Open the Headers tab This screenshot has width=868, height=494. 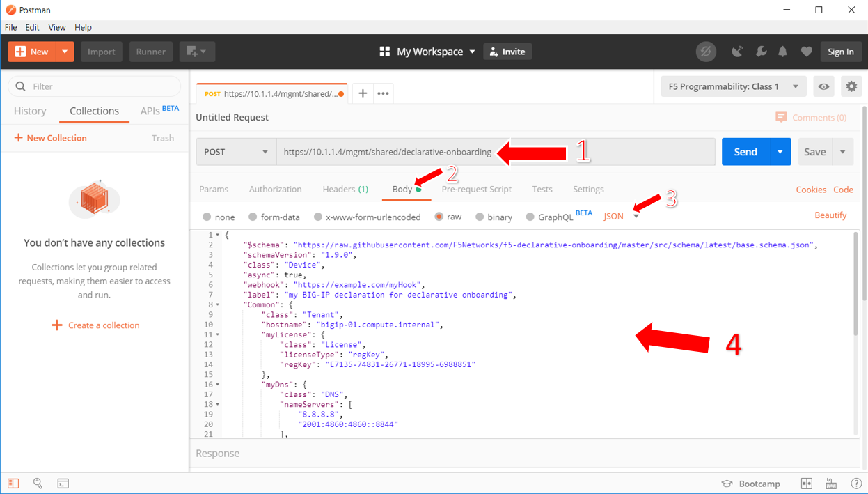click(345, 189)
